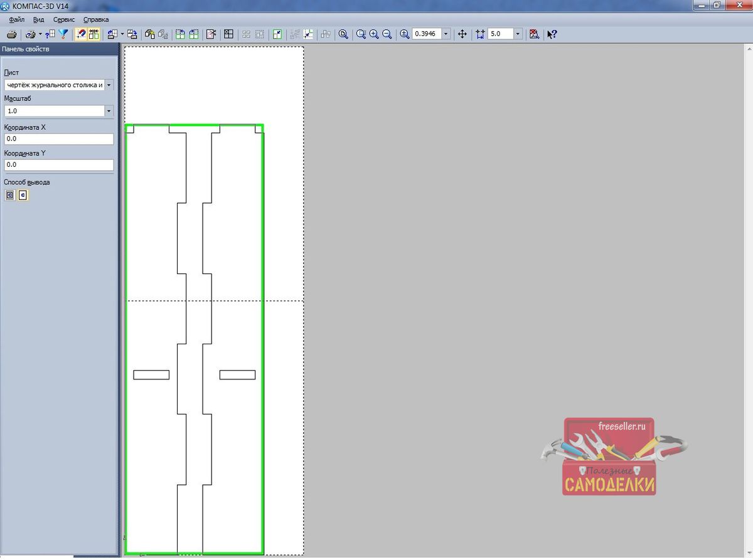Click the Координата Y input field
Viewport: 753px width, 560px height.
[58, 165]
